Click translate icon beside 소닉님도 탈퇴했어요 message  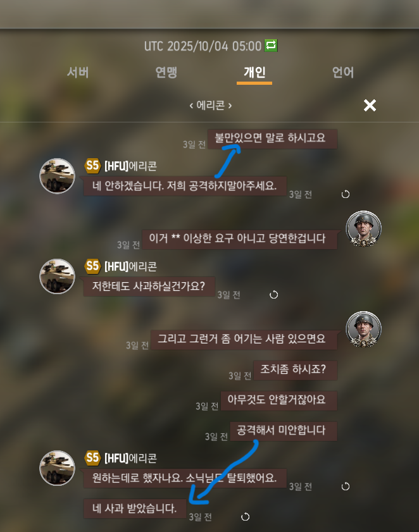[x=346, y=486]
